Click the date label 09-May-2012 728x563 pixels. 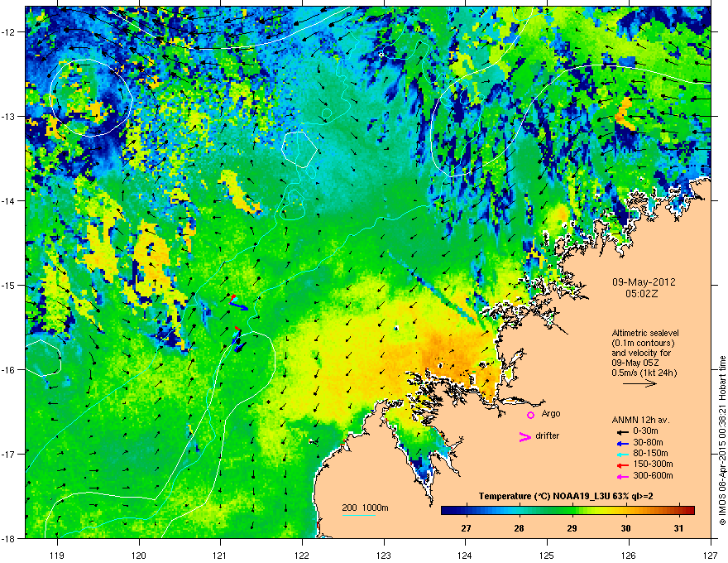[644, 282]
